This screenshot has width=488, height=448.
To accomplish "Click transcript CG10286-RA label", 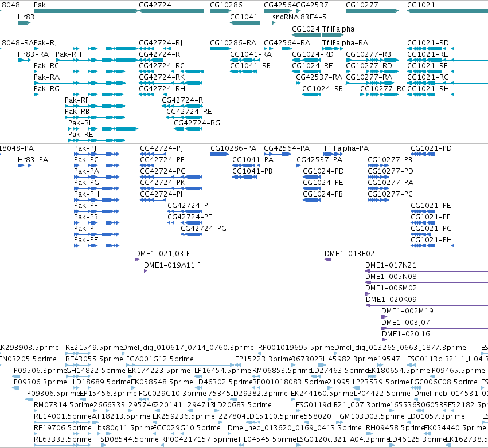I will 233,43.
